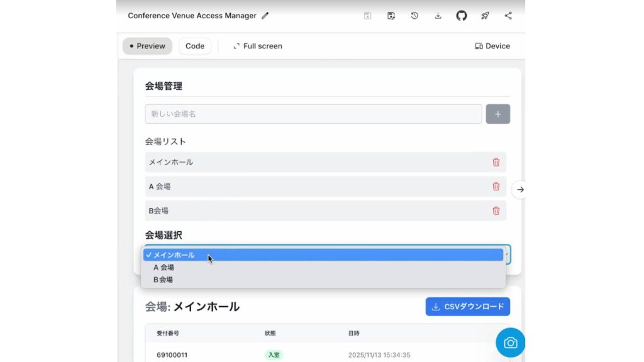Switch to the Preview tab
Screen dimensions: 644x362
point(147,46)
